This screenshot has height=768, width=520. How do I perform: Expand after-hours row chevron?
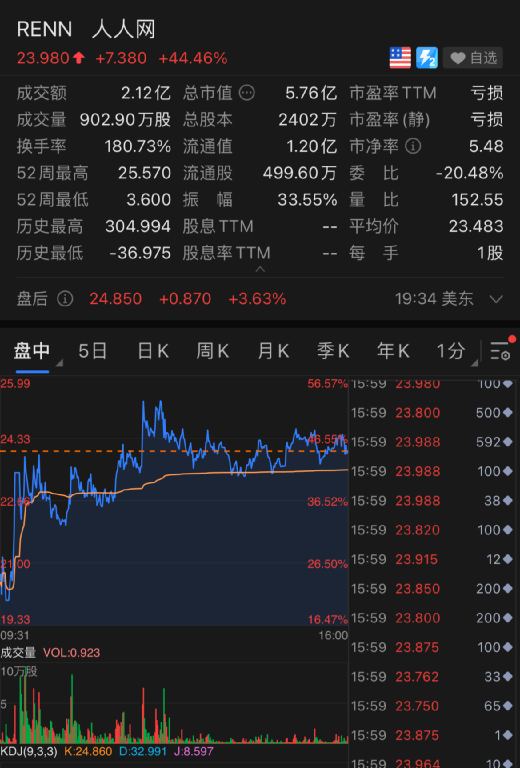pyautogui.click(x=496, y=299)
